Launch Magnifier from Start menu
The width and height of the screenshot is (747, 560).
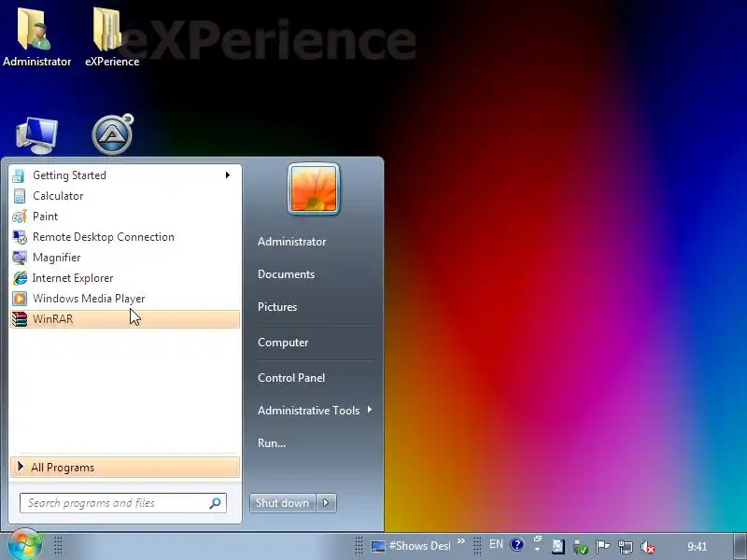tap(125, 258)
